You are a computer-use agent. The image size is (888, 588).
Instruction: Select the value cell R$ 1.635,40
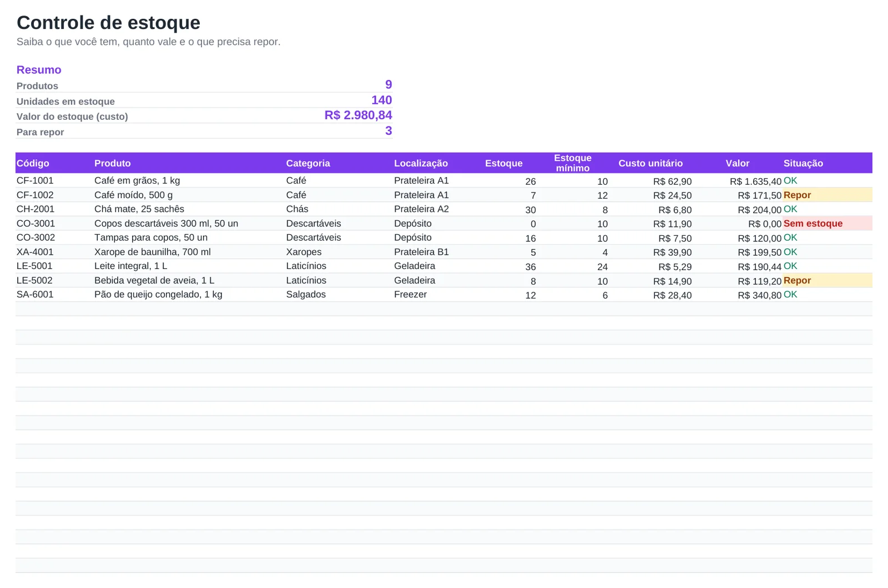tap(755, 181)
